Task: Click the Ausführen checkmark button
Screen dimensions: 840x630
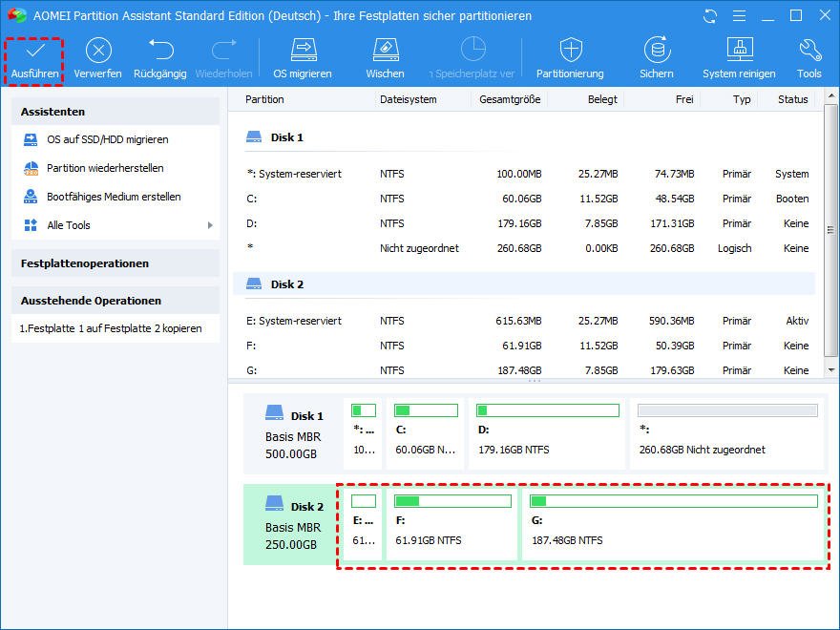Action: pyautogui.click(x=34, y=60)
